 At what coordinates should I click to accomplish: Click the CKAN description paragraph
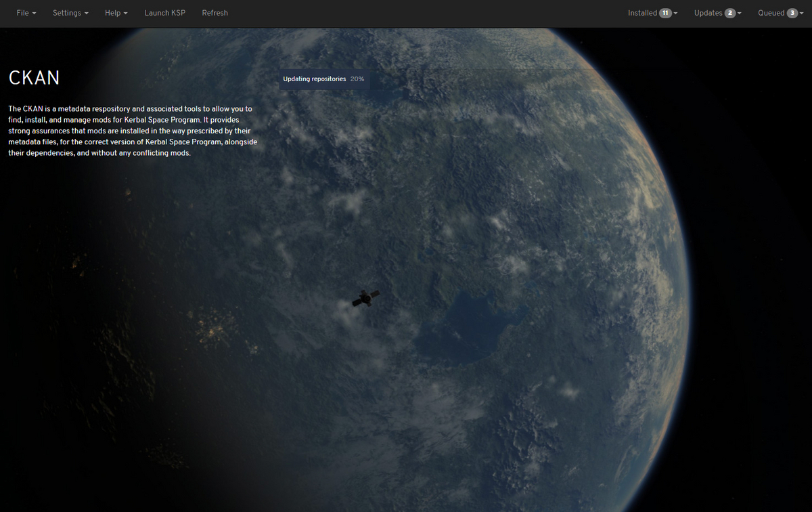point(132,131)
